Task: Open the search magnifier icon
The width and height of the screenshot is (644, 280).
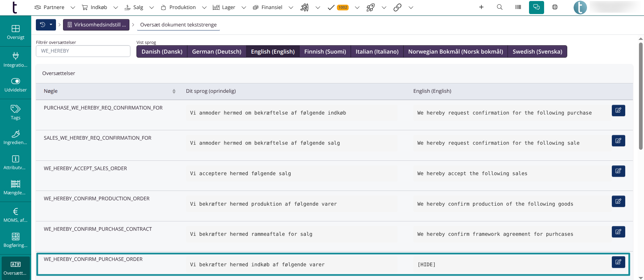Action: tap(500, 7)
